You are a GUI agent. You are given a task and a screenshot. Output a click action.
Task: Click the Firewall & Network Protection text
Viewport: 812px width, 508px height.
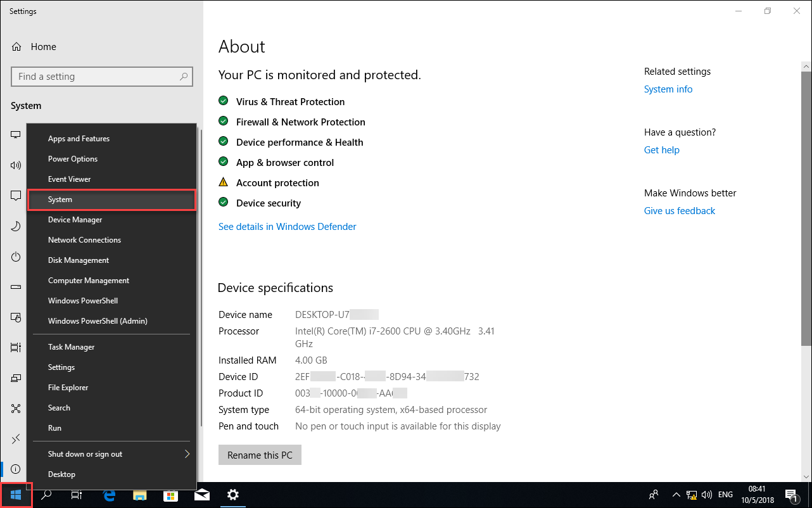coord(300,122)
